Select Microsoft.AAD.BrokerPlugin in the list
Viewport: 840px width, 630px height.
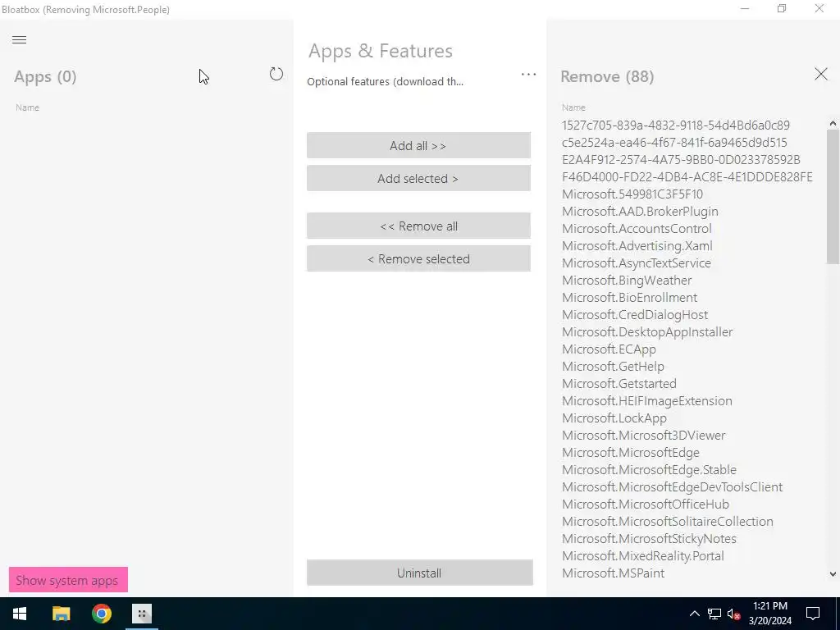(x=640, y=211)
